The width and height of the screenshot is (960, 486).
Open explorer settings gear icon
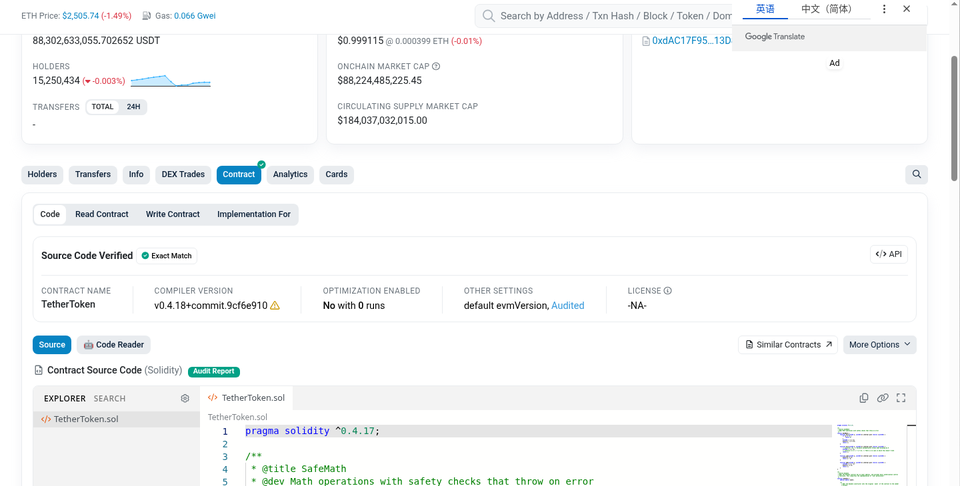click(185, 398)
